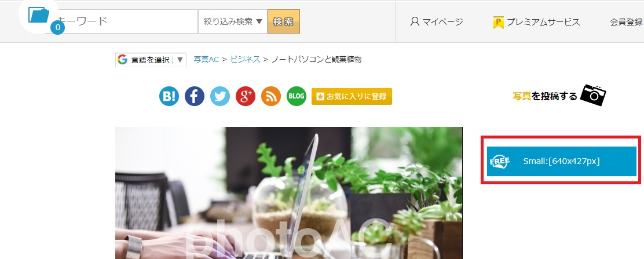Click the 検索 search button

click(283, 21)
